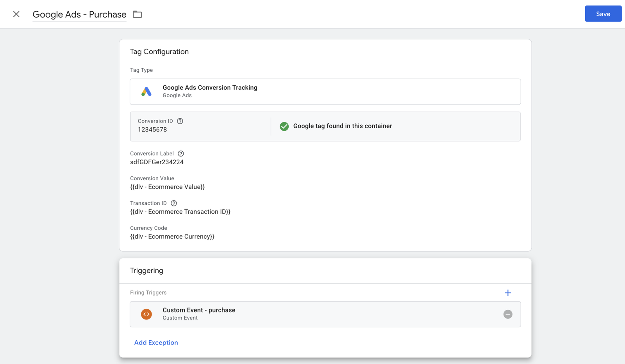Select the Google Ads Conversion Tracking tag type card
This screenshot has height=364, width=625.
coord(325,92)
